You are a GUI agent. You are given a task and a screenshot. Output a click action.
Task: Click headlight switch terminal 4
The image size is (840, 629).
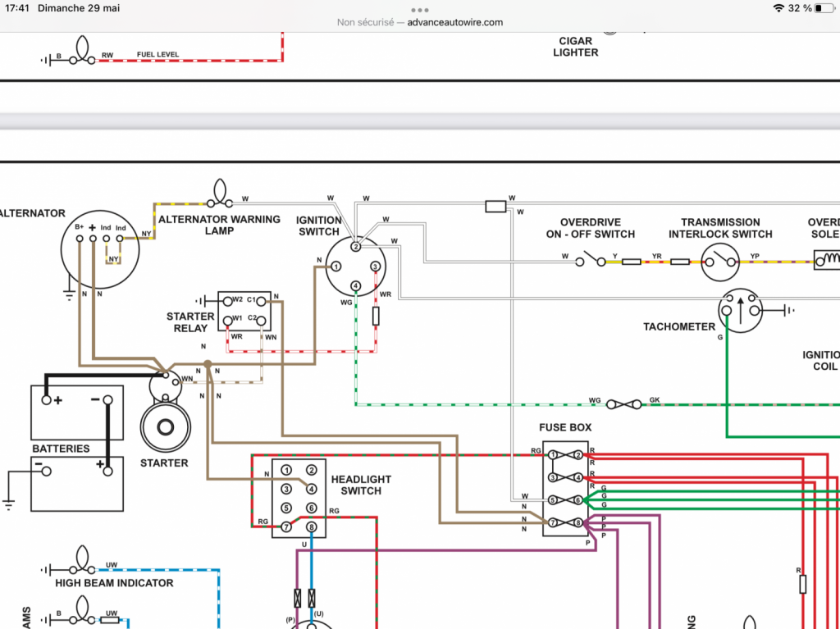(x=311, y=489)
